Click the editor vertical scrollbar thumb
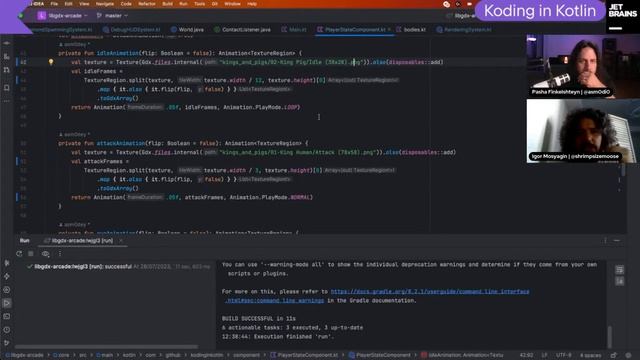 pyautogui.click(x=623, y=170)
